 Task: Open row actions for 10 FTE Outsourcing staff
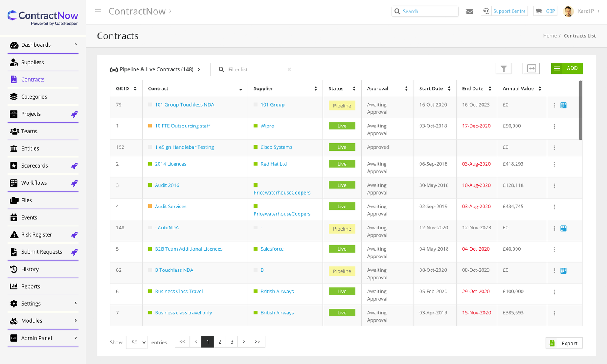pos(554,126)
